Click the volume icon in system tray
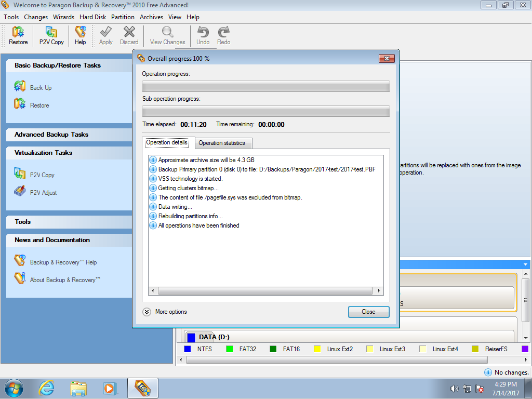This screenshot has height=399, width=532. click(x=454, y=389)
